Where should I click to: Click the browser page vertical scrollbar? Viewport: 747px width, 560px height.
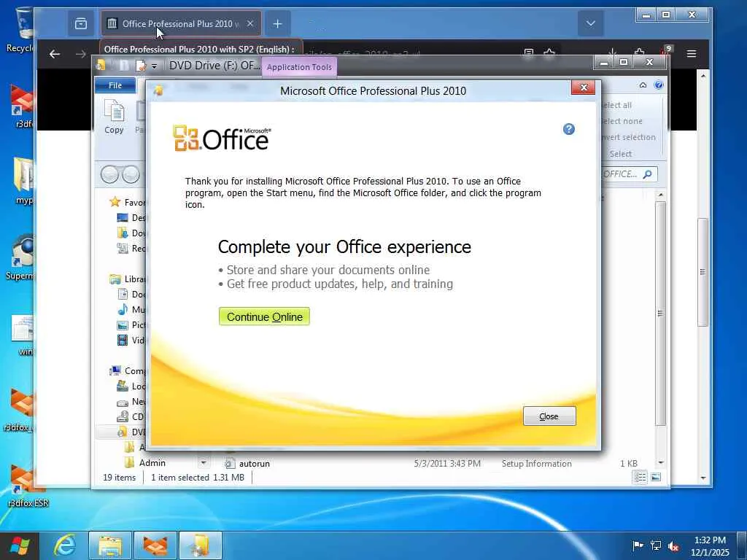[703, 272]
